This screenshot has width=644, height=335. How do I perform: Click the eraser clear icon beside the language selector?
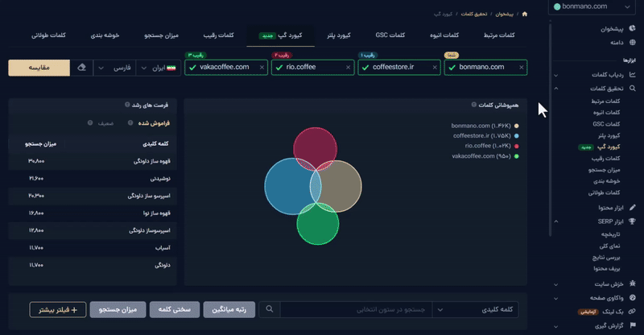(x=81, y=68)
